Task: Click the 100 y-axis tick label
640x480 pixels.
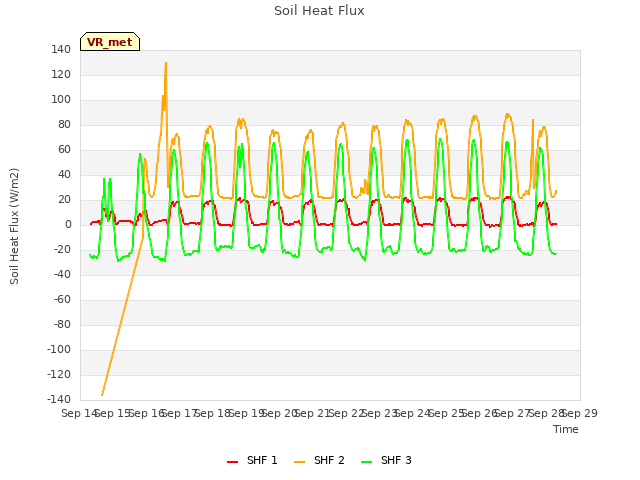Action: (x=61, y=100)
